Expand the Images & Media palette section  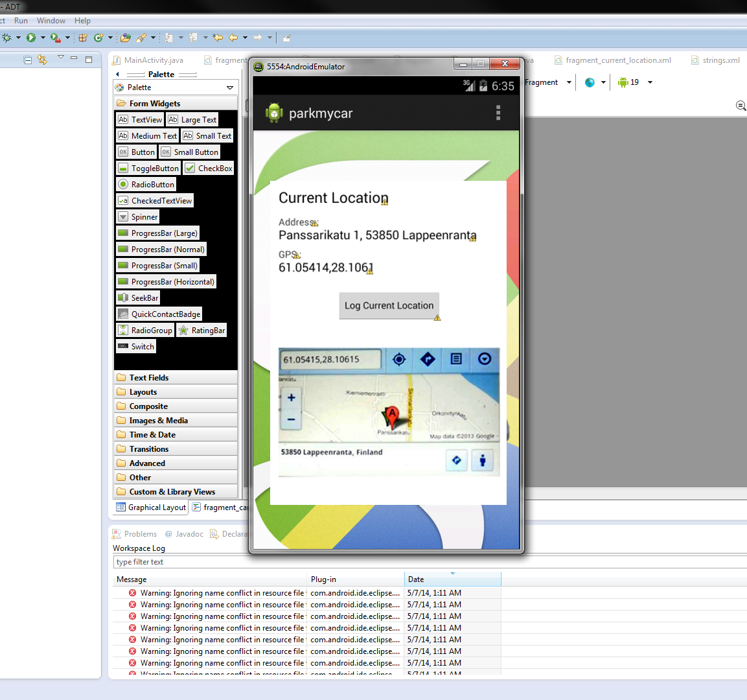coord(176,420)
